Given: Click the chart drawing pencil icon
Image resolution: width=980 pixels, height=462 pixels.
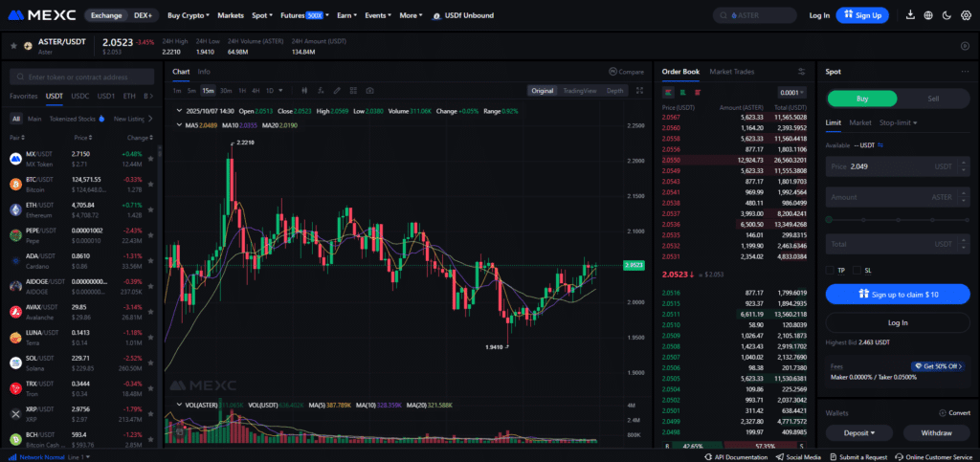Looking at the screenshot, I should click(x=337, y=91).
